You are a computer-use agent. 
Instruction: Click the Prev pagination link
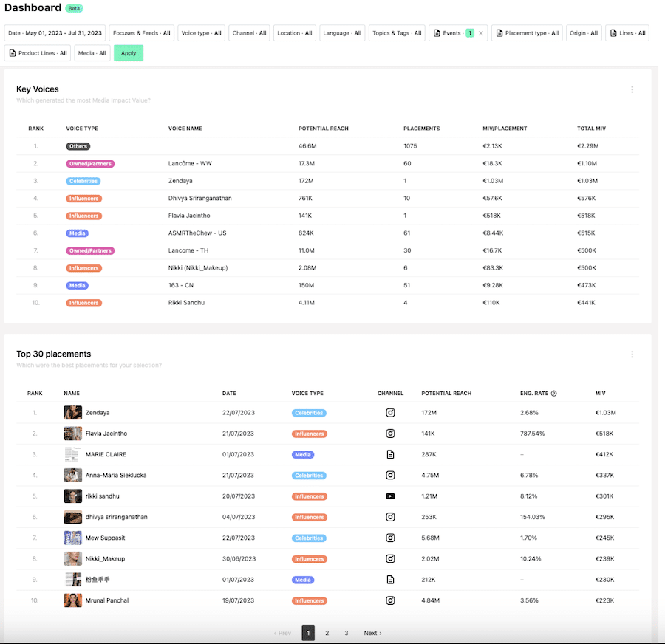[282, 633]
